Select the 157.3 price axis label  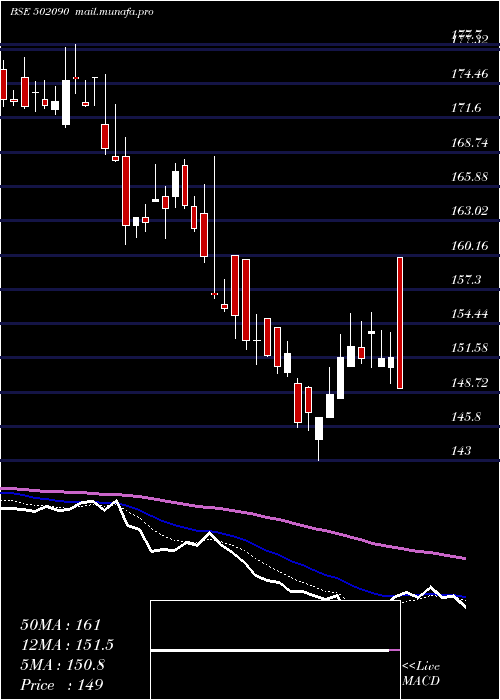(x=466, y=280)
